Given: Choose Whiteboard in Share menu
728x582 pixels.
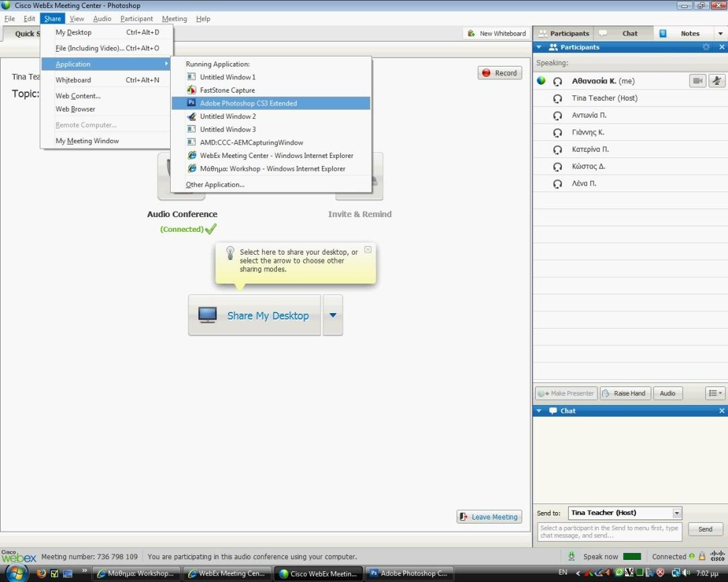Looking at the screenshot, I should coord(106,80).
